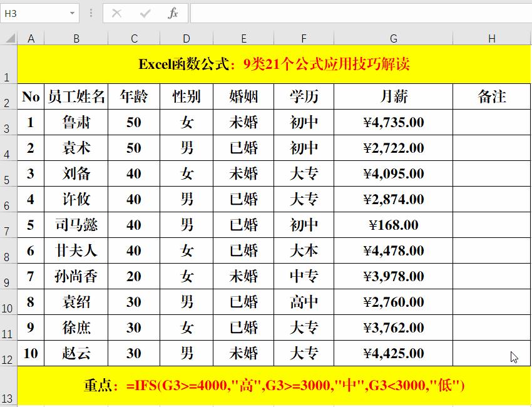Screen dimensions: 532x407
Task: Click the Cancel (X) icon beside formula bar
Action: click(x=116, y=13)
